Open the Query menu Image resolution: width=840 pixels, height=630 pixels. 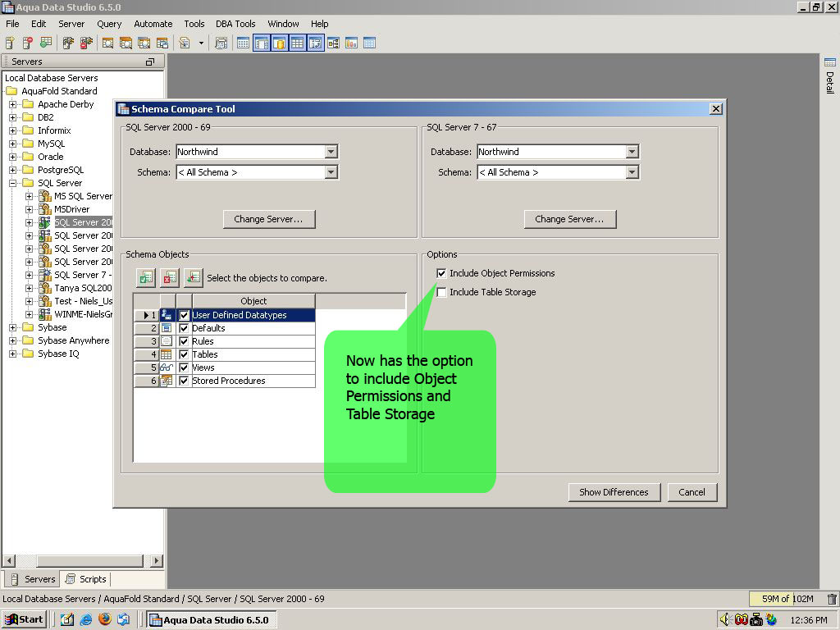click(109, 24)
